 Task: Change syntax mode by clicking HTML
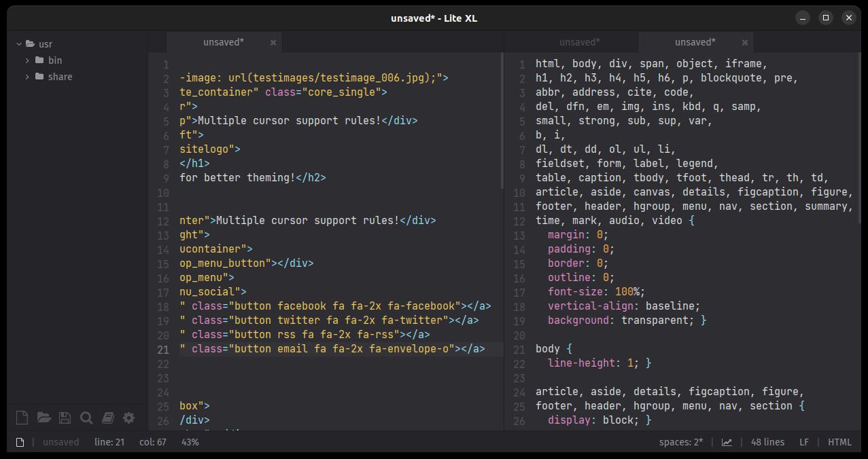pyautogui.click(x=841, y=441)
